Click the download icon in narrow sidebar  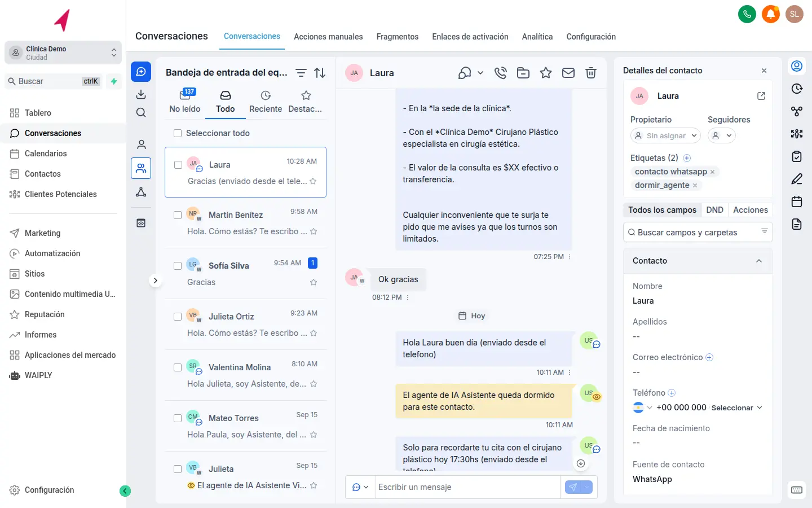pyautogui.click(x=141, y=94)
